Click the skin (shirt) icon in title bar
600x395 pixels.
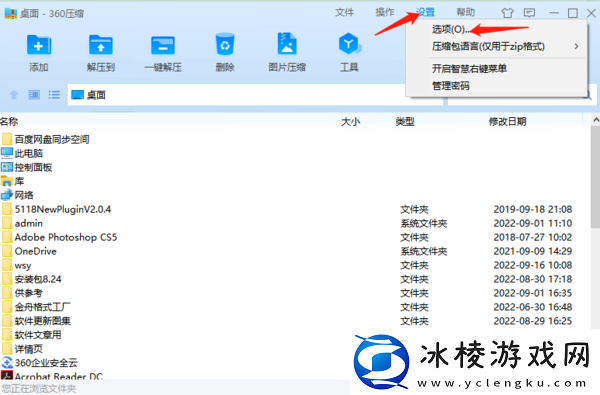tap(507, 13)
